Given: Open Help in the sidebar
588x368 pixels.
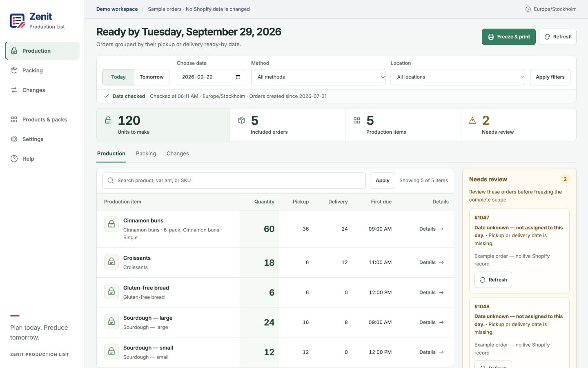Looking at the screenshot, I should point(42,159).
